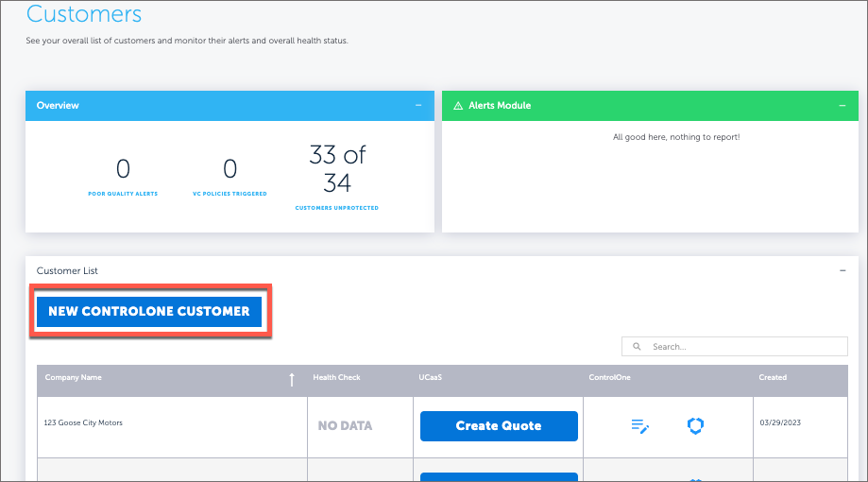The height and width of the screenshot is (482, 868).
Task: Click the ControlOne column header
Action: click(609, 378)
